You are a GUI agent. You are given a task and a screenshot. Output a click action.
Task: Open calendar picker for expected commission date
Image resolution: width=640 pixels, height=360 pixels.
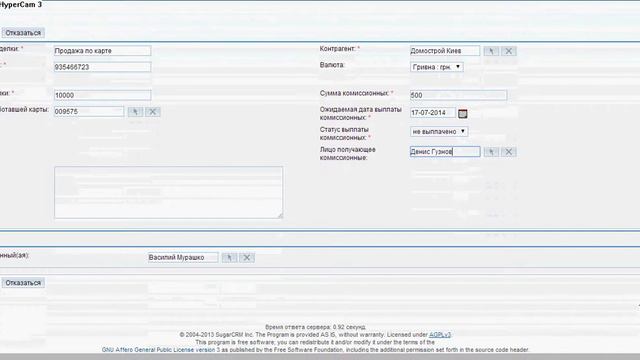pyautogui.click(x=462, y=113)
